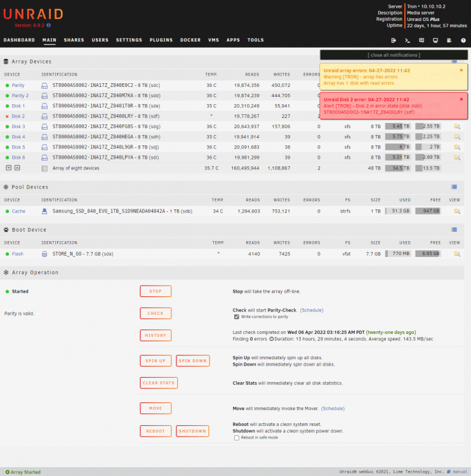471x476 pixels.
Task: Open the manual link in footer
Action: coord(460,472)
